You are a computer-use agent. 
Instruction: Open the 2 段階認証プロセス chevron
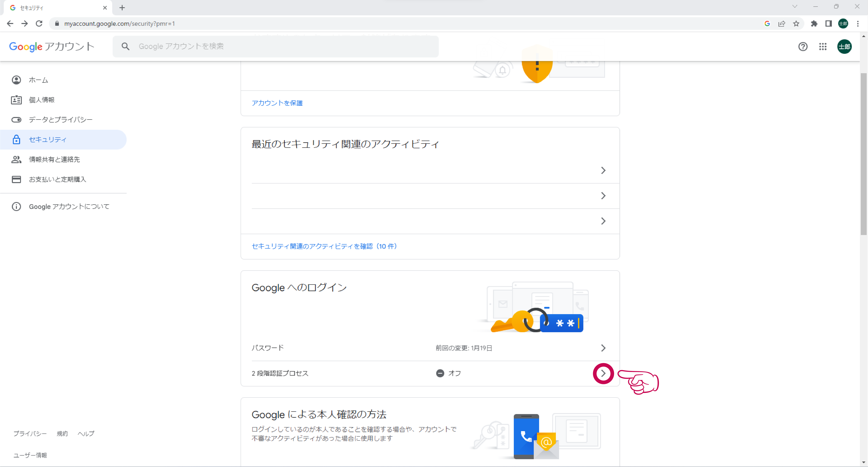[603, 374]
